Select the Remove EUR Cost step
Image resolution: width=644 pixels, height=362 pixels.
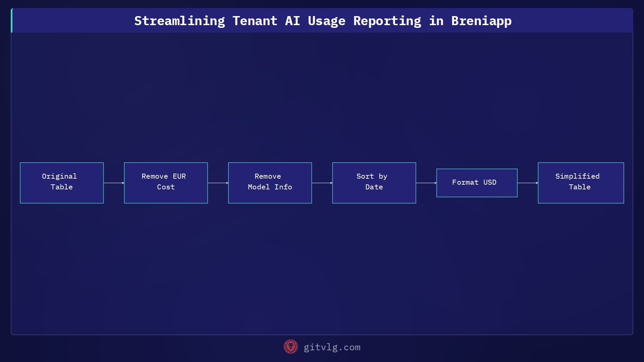click(166, 183)
